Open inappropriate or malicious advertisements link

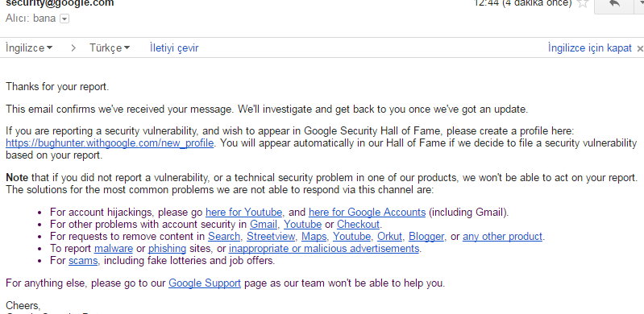pos(324,248)
